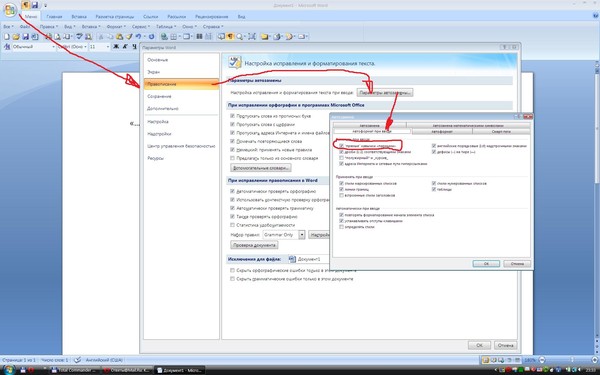This screenshot has height=375, width=600.
Task: Click the Columns icon in toolbar
Action: [199, 37]
